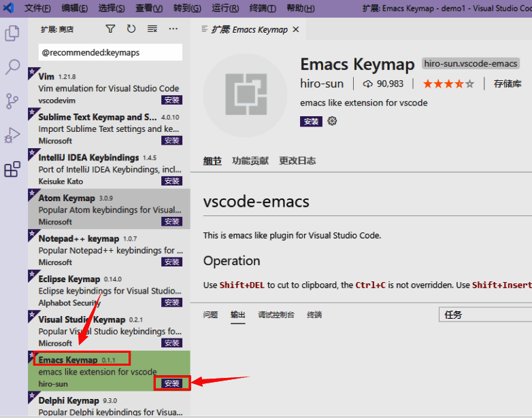Open the 运行(R) menu

[x=225, y=8]
